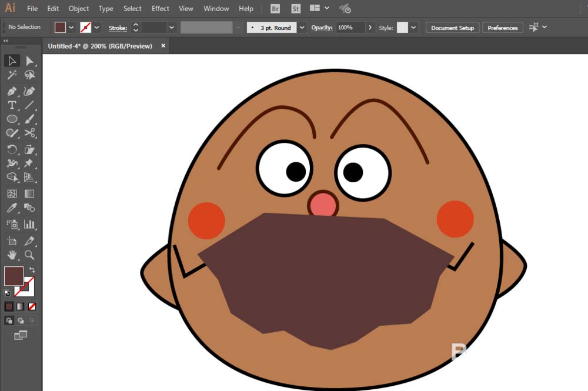The width and height of the screenshot is (588, 391).
Task: Choose the Zoom magnifier tool
Action: (29, 255)
